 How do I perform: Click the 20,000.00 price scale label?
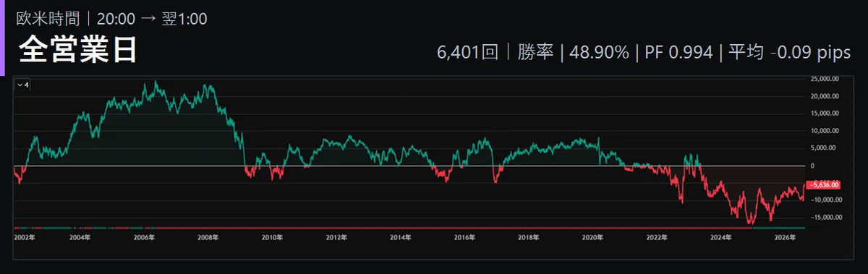click(x=824, y=96)
